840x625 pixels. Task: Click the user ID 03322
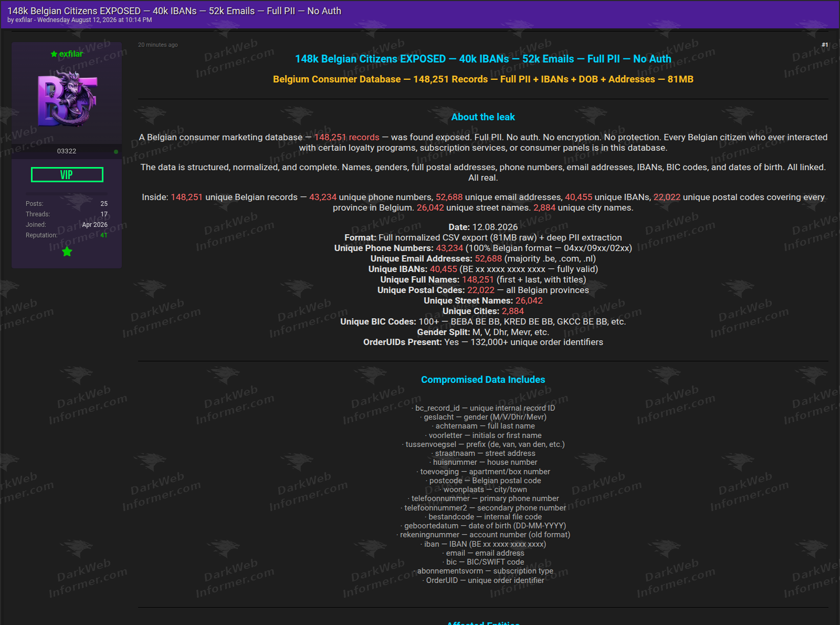click(x=67, y=151)
